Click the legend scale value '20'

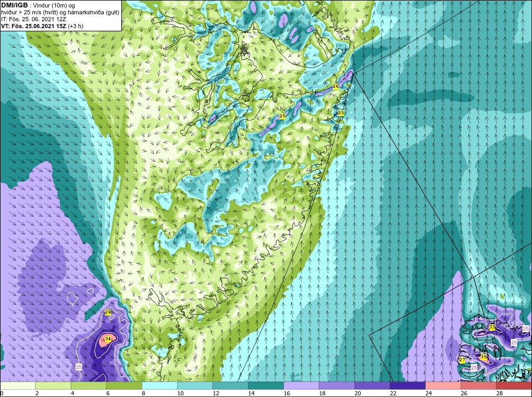click(x=358, y=393)
